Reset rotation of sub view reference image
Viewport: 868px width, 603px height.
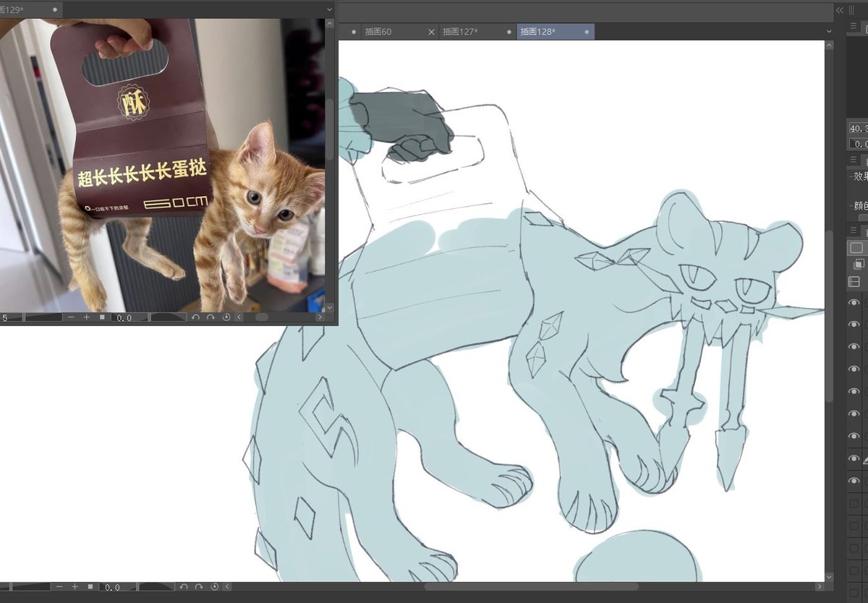(226, 317)
